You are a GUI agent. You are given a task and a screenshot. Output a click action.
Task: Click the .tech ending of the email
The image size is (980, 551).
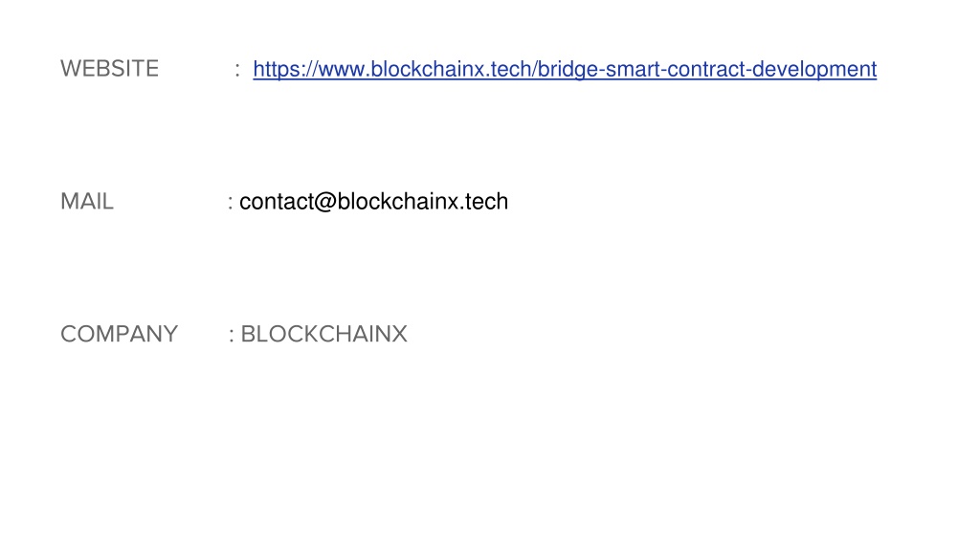click(484, 202)
